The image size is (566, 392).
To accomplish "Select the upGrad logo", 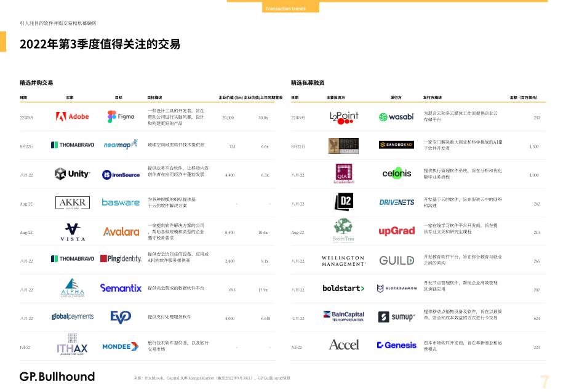I will (396, 231).
